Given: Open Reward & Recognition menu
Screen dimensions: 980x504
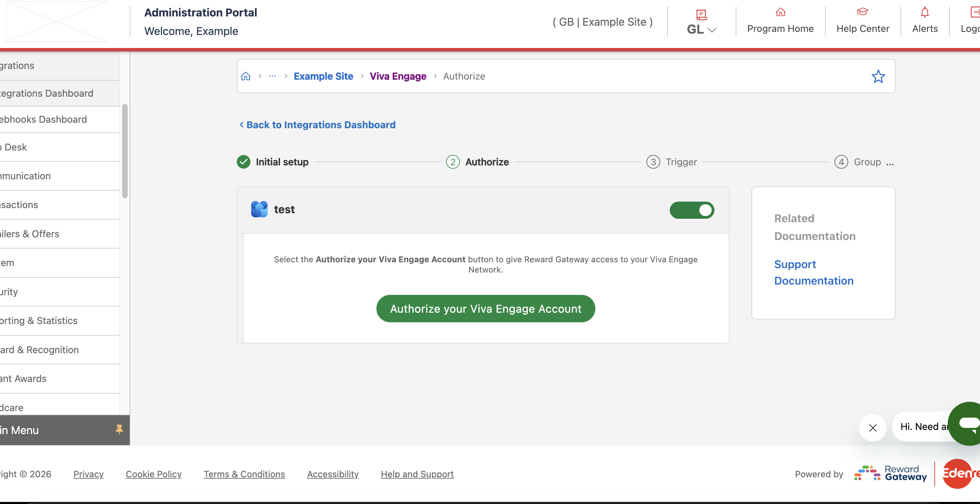Looking at the screenshot, I should [60, 350].
